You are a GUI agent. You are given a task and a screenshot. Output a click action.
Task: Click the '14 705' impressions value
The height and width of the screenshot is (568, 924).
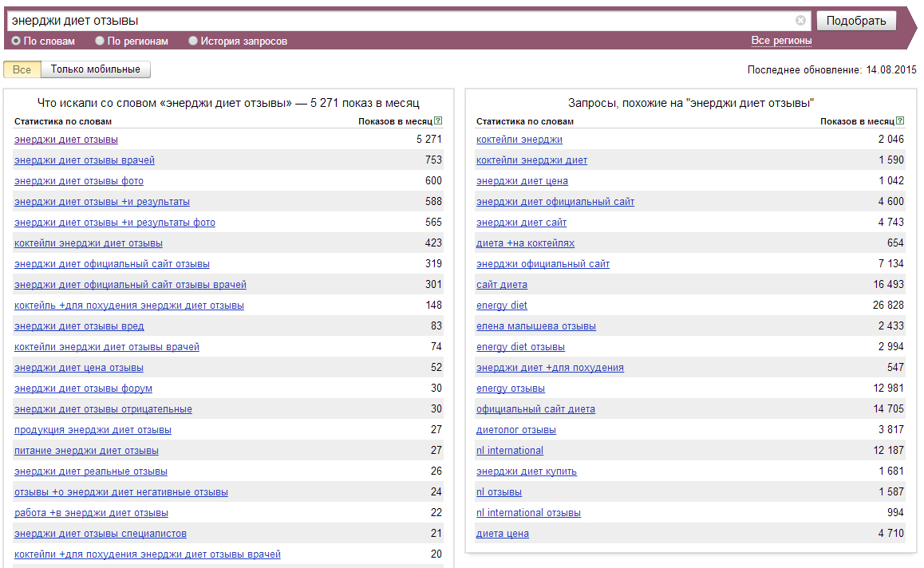889,409
